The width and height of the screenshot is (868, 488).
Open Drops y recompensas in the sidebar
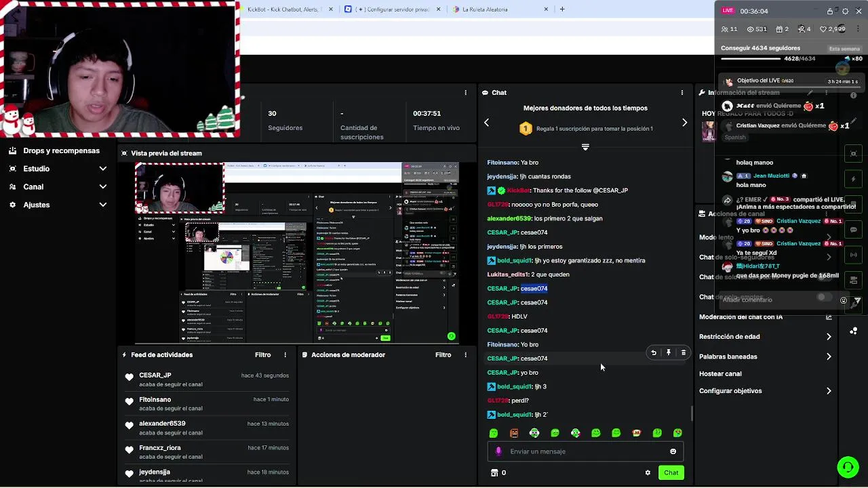[x=54, y=150]
